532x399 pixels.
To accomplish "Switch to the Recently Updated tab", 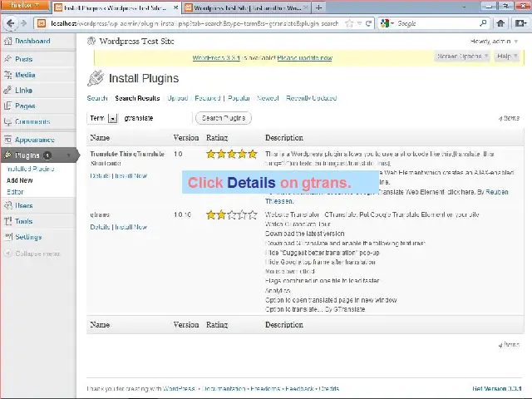I will pos(311,98).
